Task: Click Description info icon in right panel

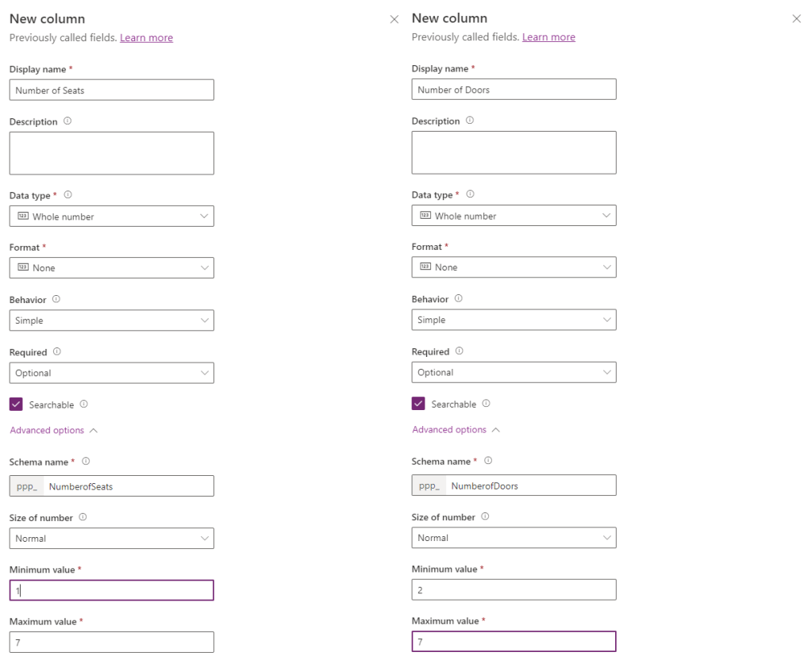Action: pos(470,121)
